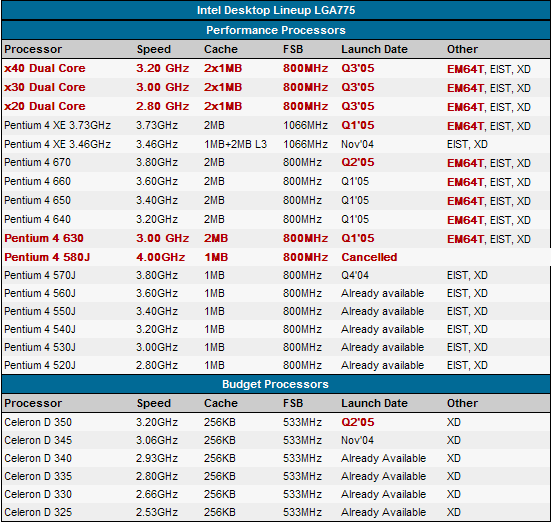Click the Intel Desktop Lineup LGA775 title
Screen dimensions: 551x522
276,10
